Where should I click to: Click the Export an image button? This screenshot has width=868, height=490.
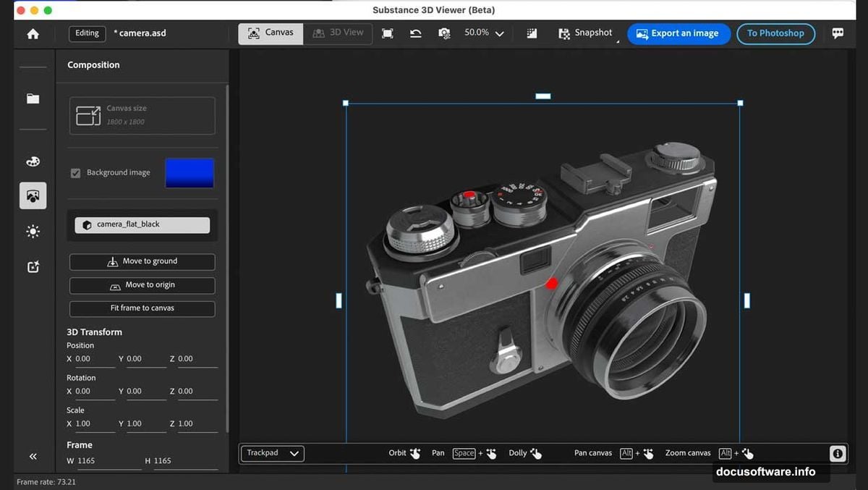click(678, 33)
